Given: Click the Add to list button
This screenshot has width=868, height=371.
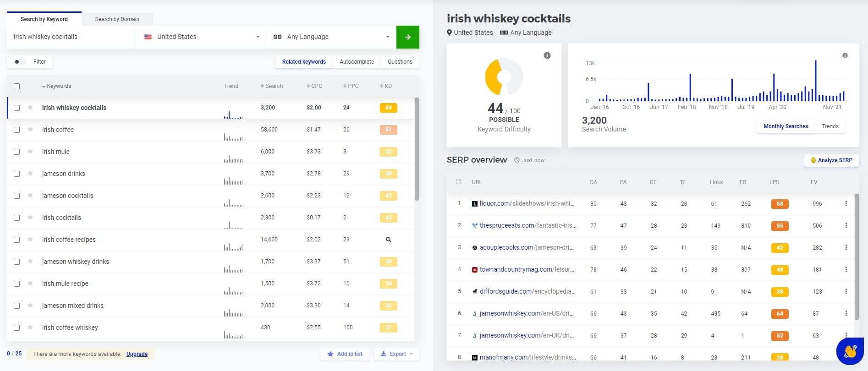Looking at the screenshot, I should (x=345, y=354).
